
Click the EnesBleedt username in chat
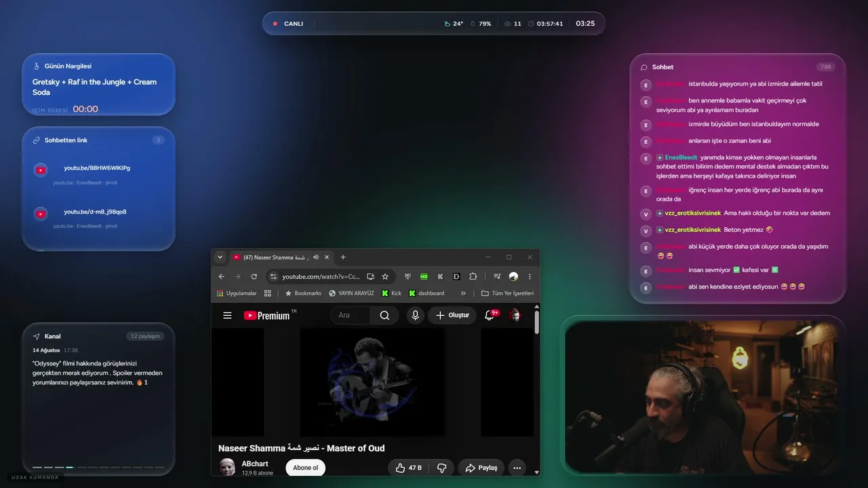click(681, 157)
